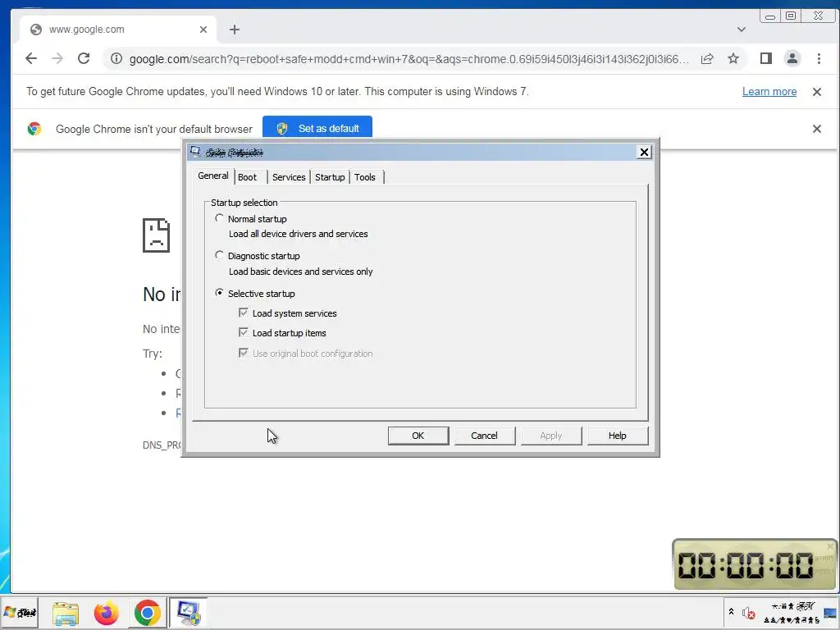Switch to the Startup tab
This screenshot has width=840, height=630.
[330, 177]
